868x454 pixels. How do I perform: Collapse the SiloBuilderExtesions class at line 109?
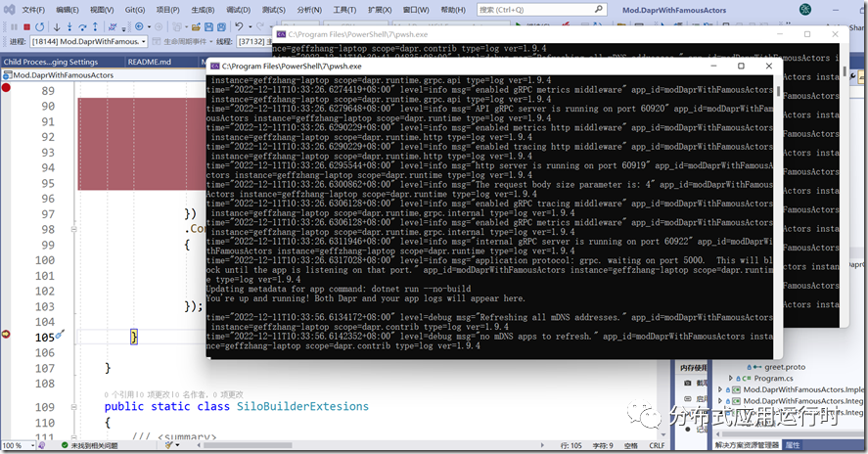pyautogui.click(x=73, y=407)
